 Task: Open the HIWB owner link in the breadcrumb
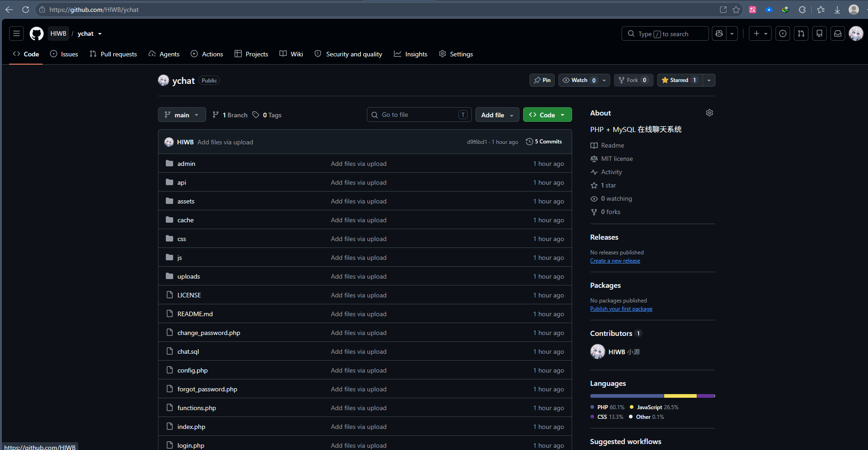[58, 33]
